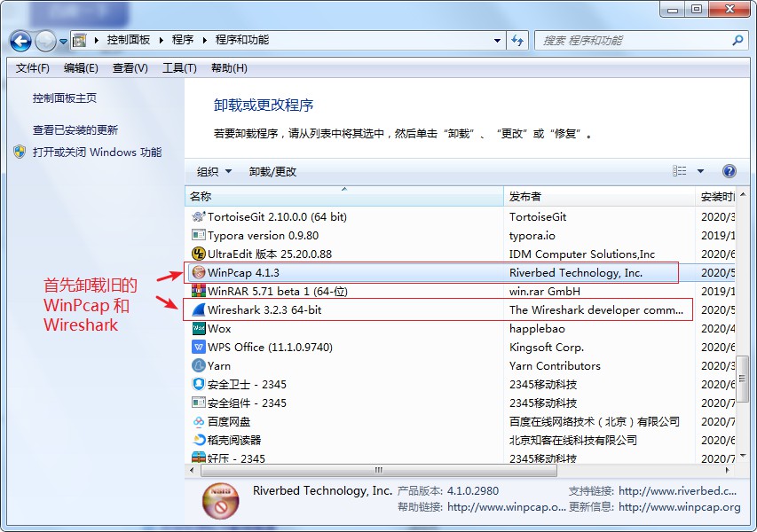Viewport: 757px width, 532px height.
Task: Open the 查看(V) menu
Action: pos(130,68)
